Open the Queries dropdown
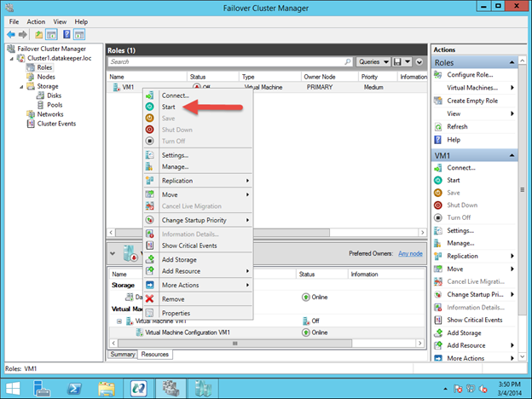 pyautogui.click(x=373, y=62)
